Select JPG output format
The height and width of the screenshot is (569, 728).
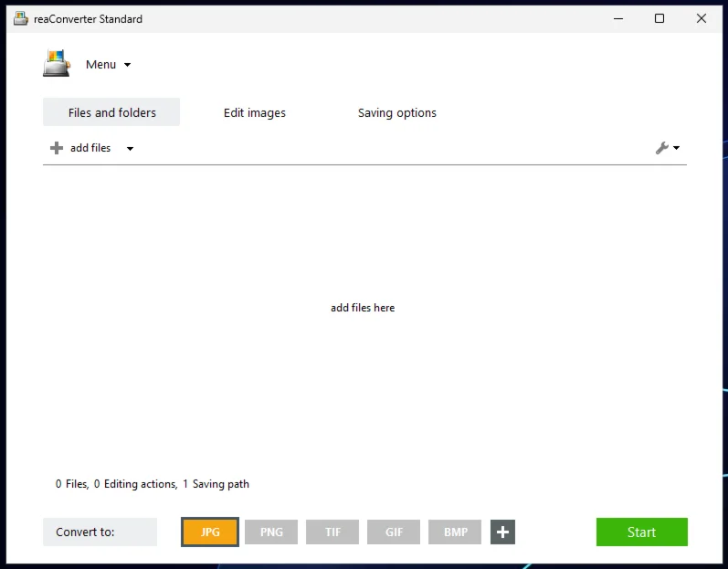[x=210, y=532]
